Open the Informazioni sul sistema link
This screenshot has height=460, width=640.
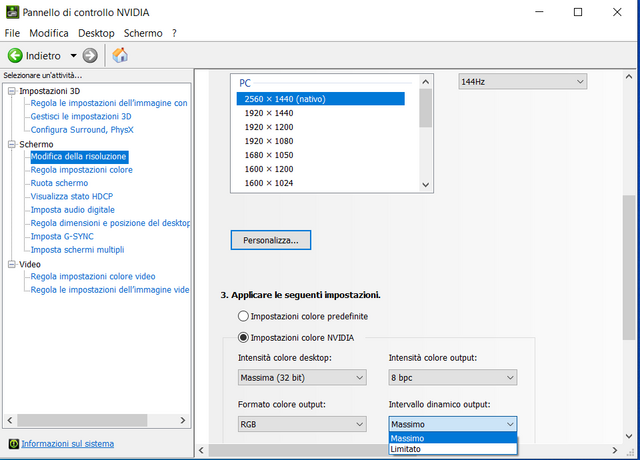[x=67, y=444]
